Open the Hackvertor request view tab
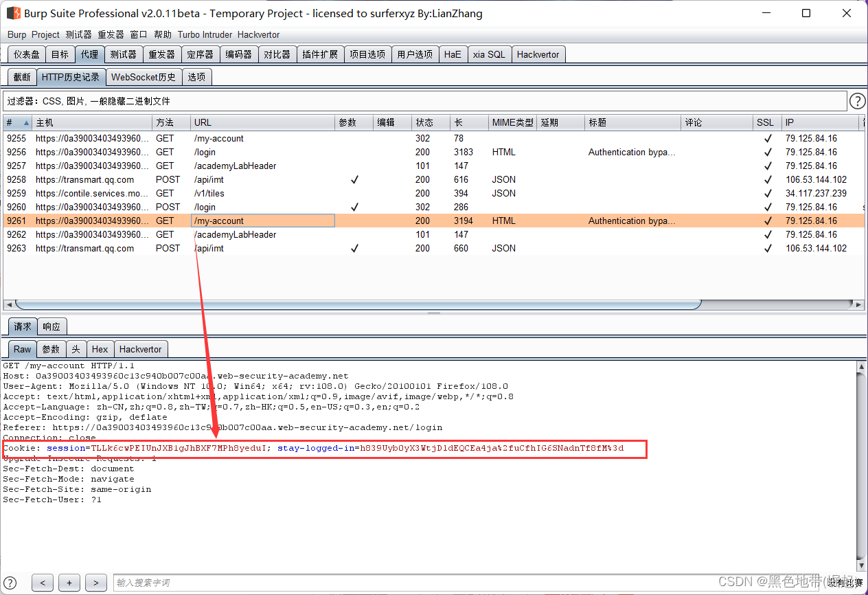Screen dimensions: 868x595 click(141, 349)
